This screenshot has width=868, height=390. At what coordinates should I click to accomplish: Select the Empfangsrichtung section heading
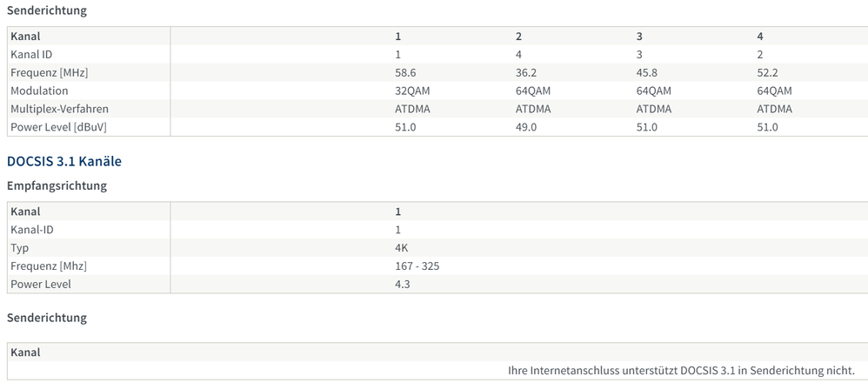[57, 185]
